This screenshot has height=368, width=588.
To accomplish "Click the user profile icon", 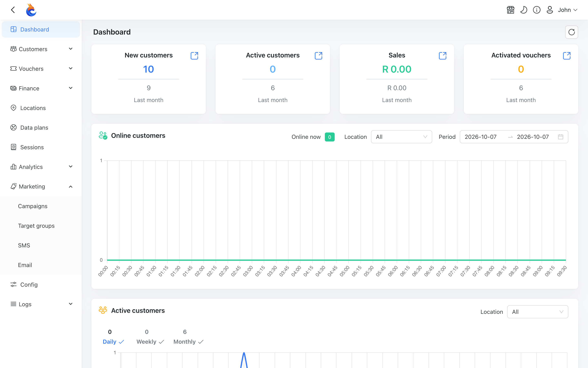I will [550, 10].
